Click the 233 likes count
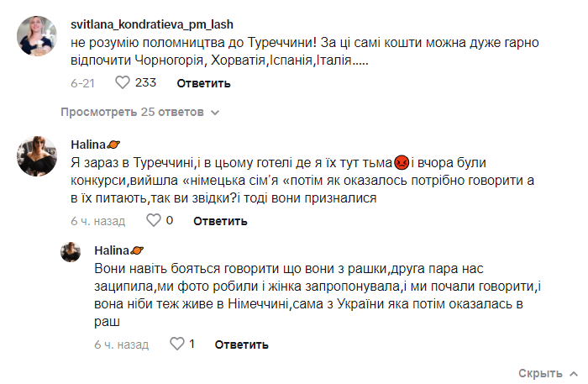The height and width of the screenshot is (384, 588). [x=146, y=83]
